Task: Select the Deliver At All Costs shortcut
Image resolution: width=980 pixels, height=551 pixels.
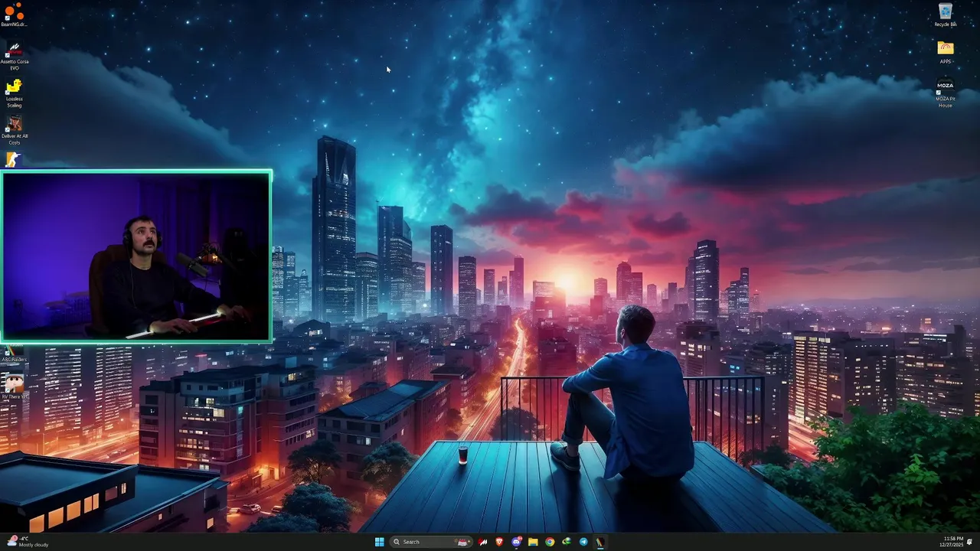Action: click(x=14, y=130)
